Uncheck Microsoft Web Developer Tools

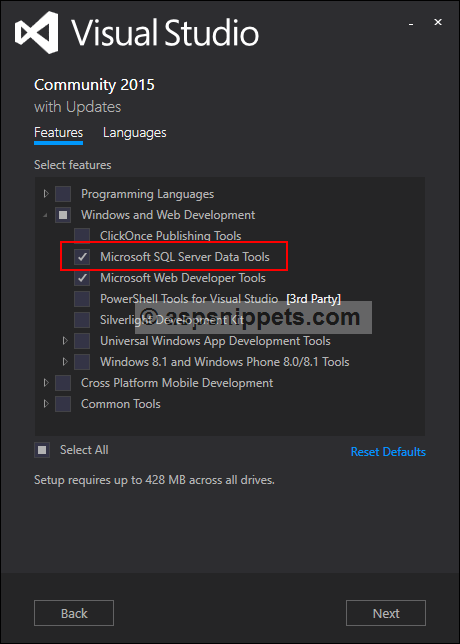(x=82, y=278)
